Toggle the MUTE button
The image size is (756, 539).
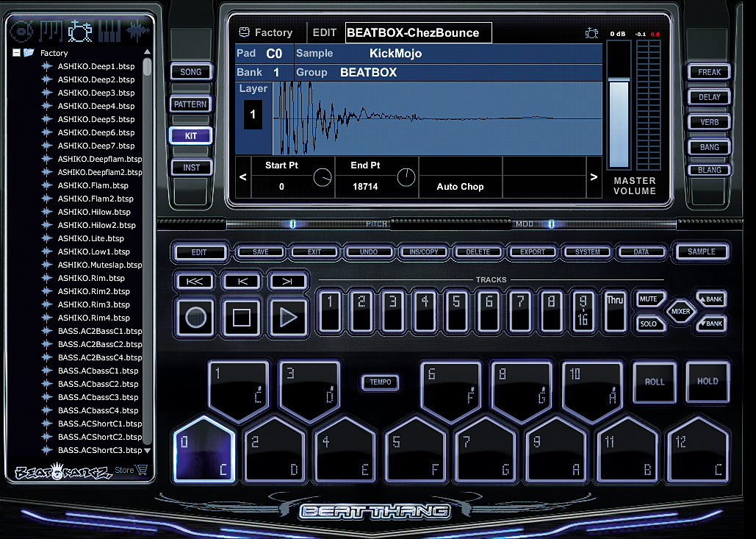pyautogui.click(x=648, y=299)
